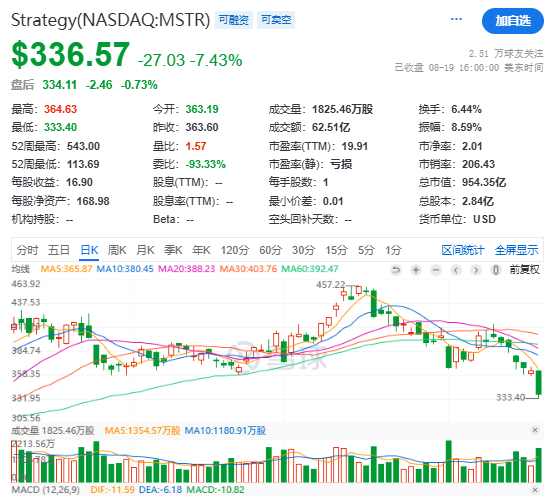Viewport: 558px width, 496px height.
Task: Click the 今开 value 363.19
Action: pyautogui.click(x=202, y=109)
